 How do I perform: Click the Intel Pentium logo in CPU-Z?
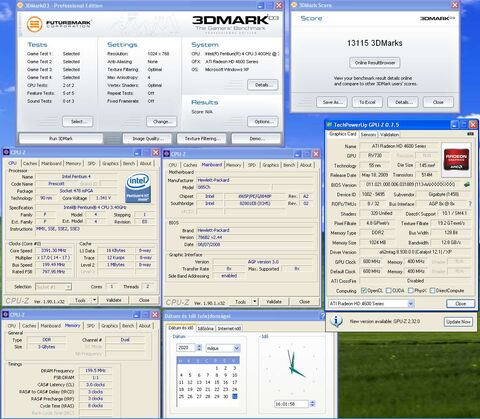coord(138,188)
